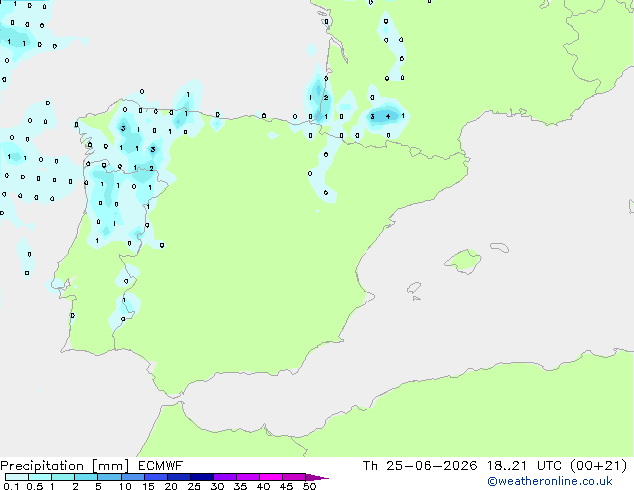Select the ECMWF model label
Screen dimensions: 634x490
(x=161, y=466)
